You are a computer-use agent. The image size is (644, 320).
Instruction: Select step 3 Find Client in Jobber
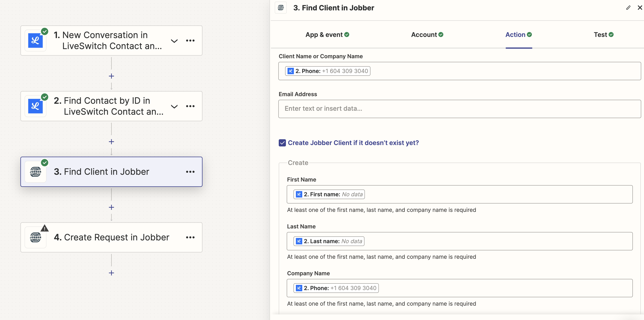[x=111, y=172]
